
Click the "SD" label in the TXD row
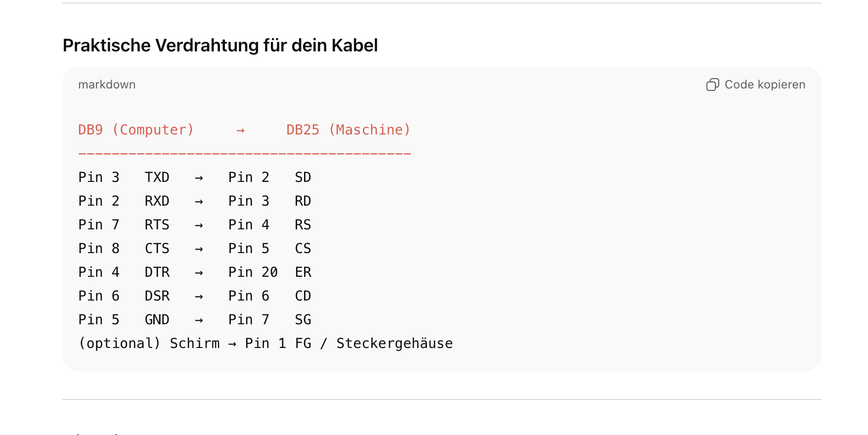[303, 177]
